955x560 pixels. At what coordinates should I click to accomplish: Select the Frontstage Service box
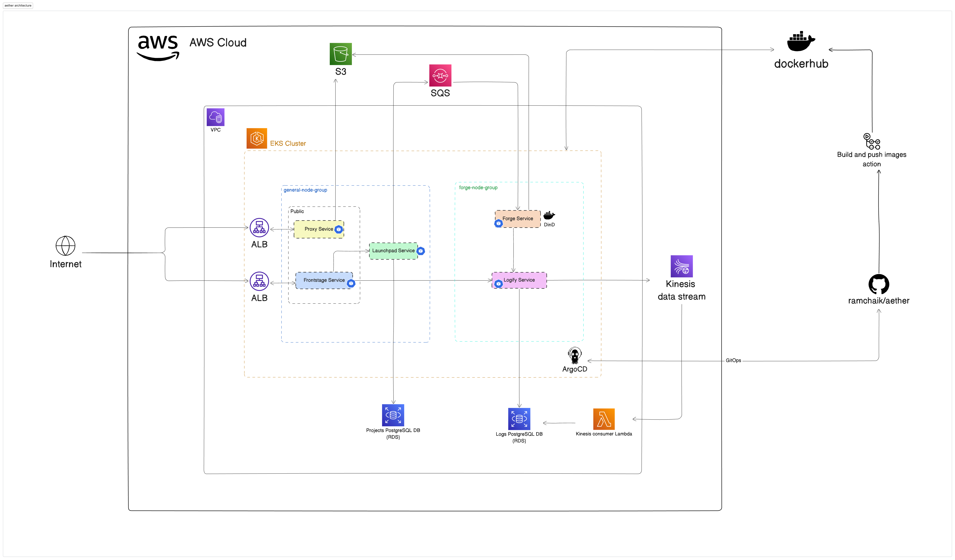(324, 280)
